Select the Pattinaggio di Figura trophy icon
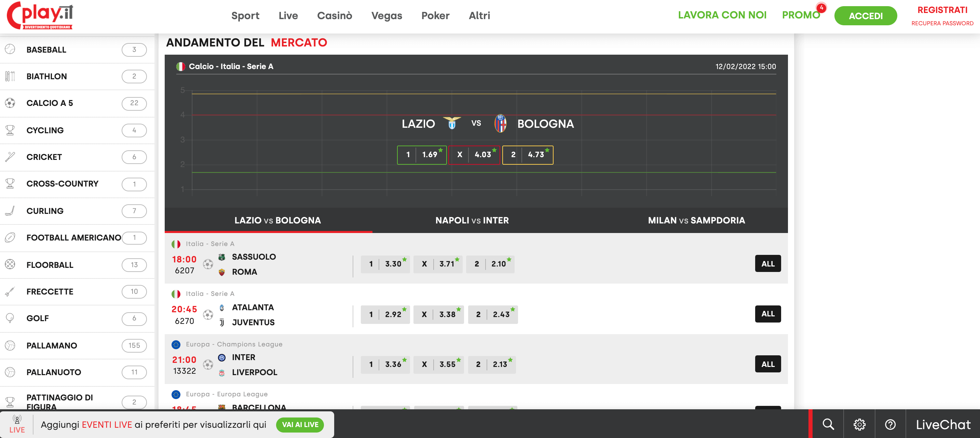The width and height of the screenshot is (980, 438). [x=10, y=402]
